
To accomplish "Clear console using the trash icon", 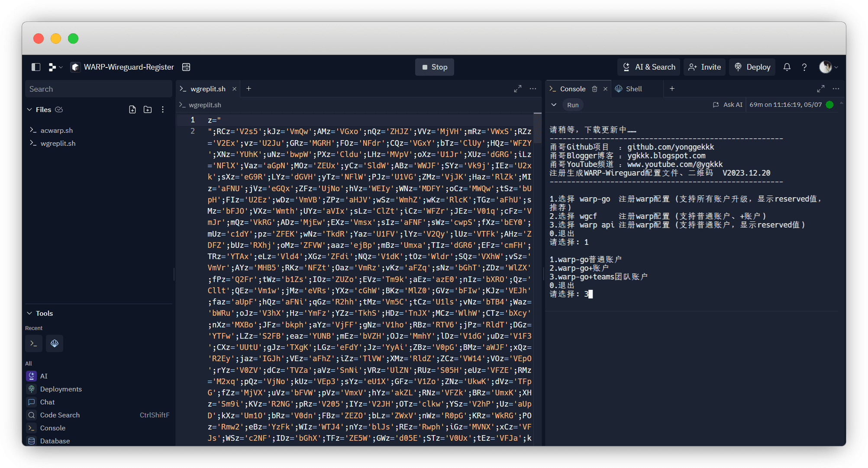I will [594, 89].
